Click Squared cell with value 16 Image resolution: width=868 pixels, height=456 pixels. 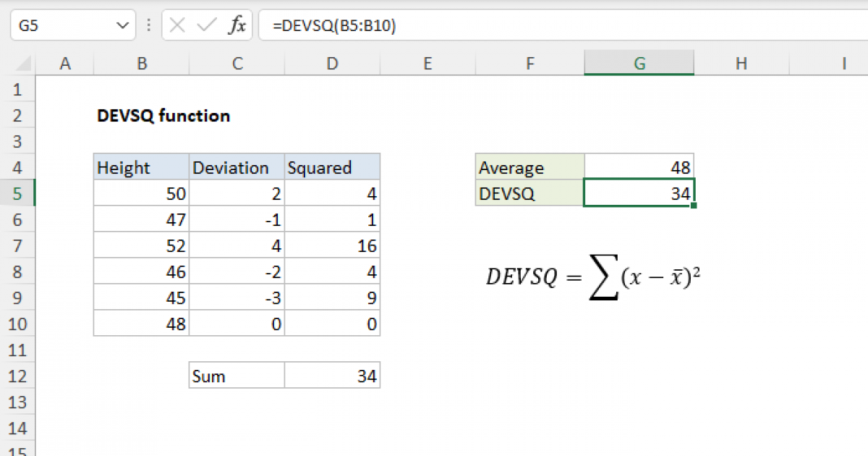pyautogui.click(x=332, y=246)
